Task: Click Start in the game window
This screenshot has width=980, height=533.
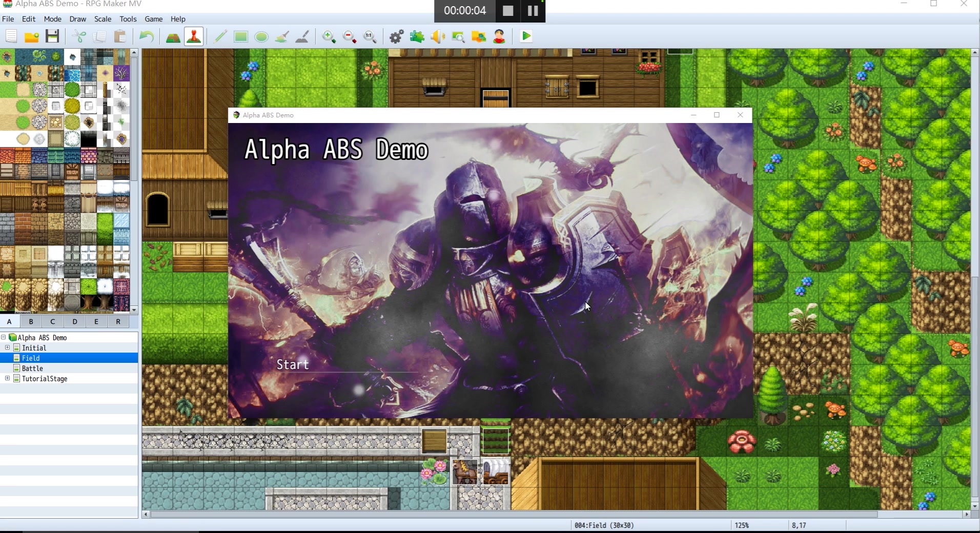Action: [x=293, y=364]
